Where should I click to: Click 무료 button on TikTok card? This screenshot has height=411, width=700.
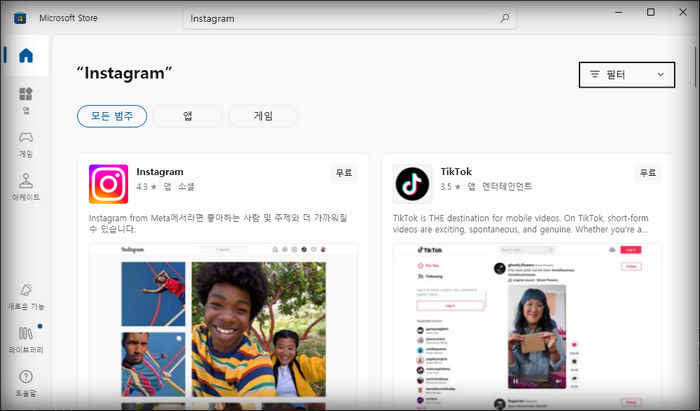[648, 173]
